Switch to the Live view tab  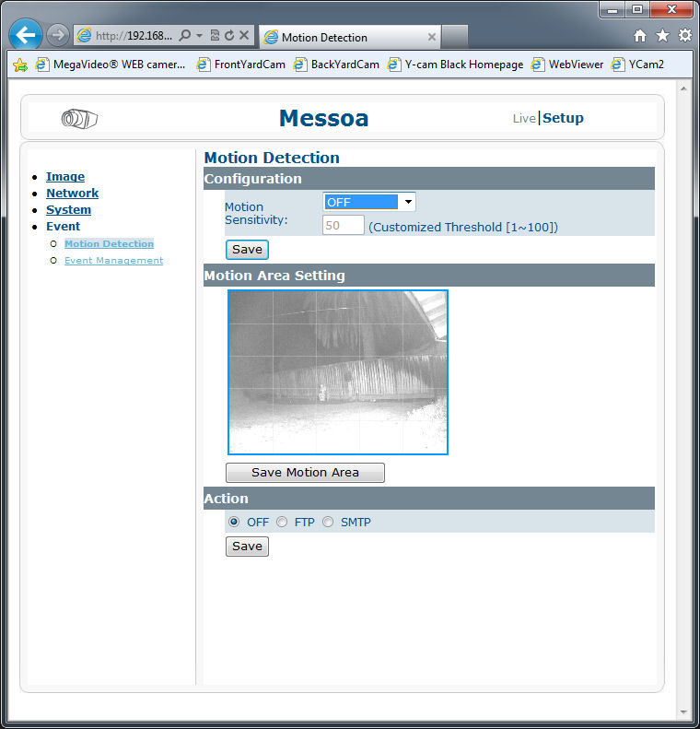(524, 118)
